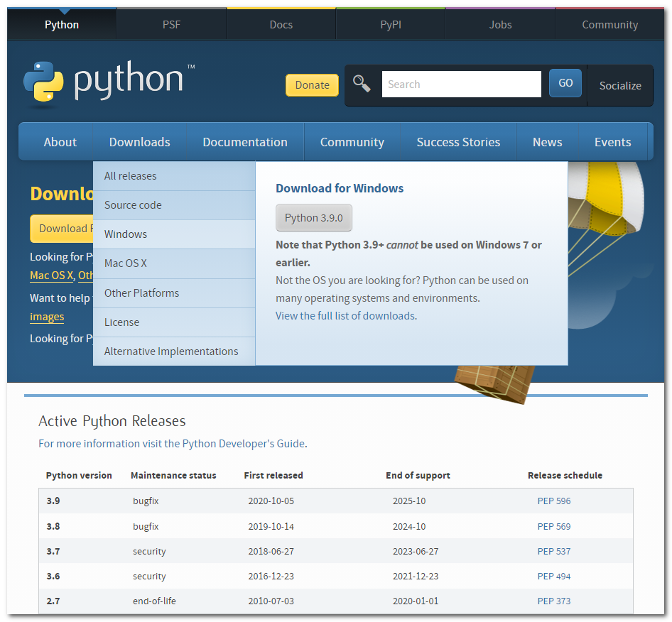Select License in Downloads submenu
This screenshot has height=622, width=672.
[174, 322]
